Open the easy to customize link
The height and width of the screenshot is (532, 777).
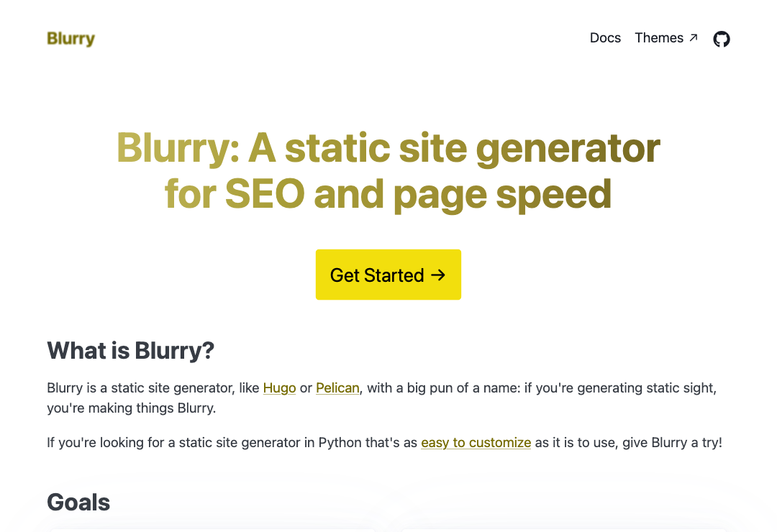point(476,442)
